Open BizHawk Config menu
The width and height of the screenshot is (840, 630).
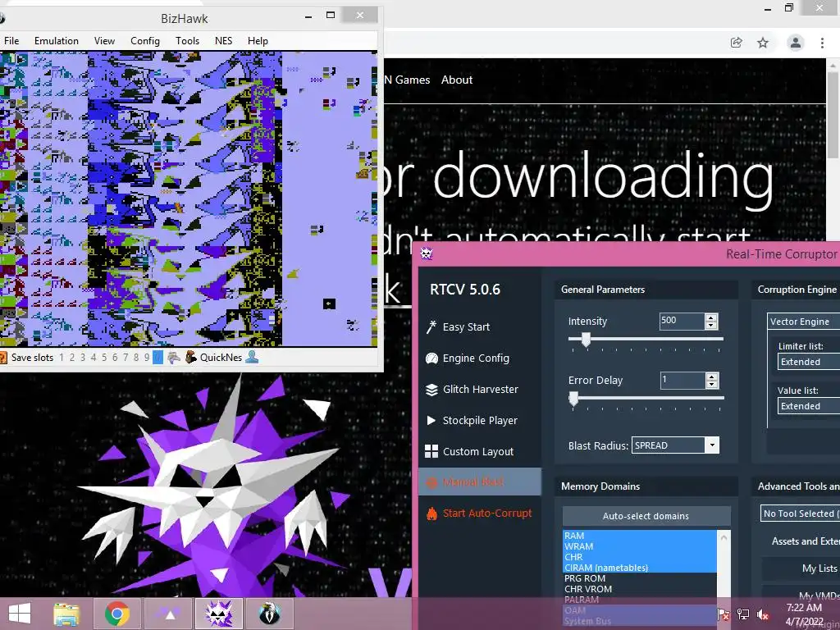click(145, 41)
